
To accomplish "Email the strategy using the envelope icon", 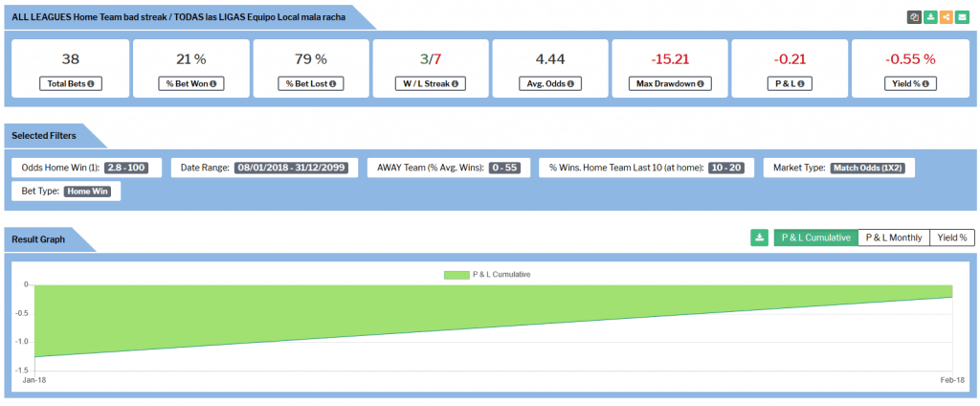I will 963,17.
